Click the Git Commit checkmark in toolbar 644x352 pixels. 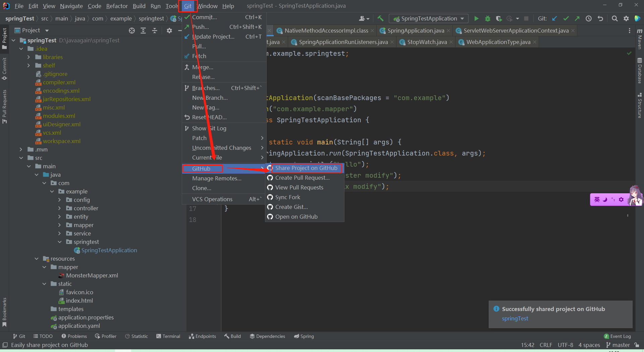point(566,18)
